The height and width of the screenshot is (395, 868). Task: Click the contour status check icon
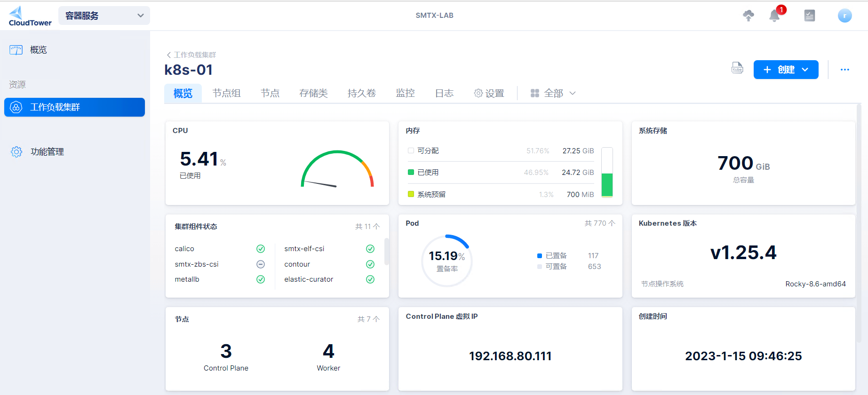370,264
